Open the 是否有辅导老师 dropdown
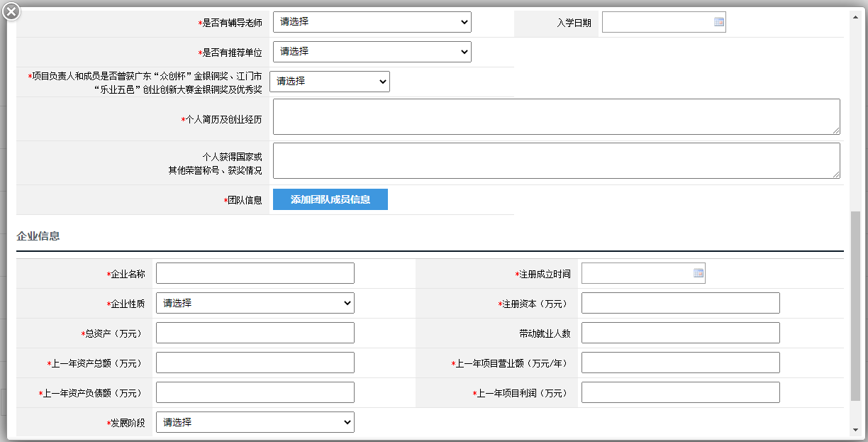This screenshot has height=442, width=868. (x=372, y=22)
